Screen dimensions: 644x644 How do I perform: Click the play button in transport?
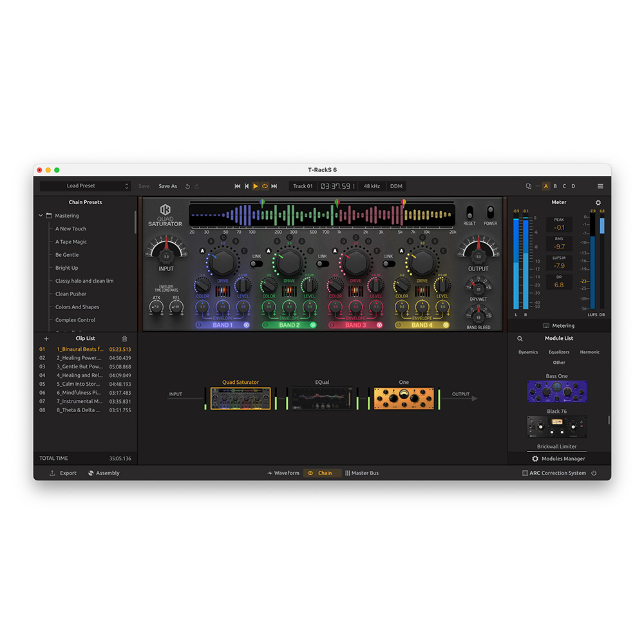256,186
